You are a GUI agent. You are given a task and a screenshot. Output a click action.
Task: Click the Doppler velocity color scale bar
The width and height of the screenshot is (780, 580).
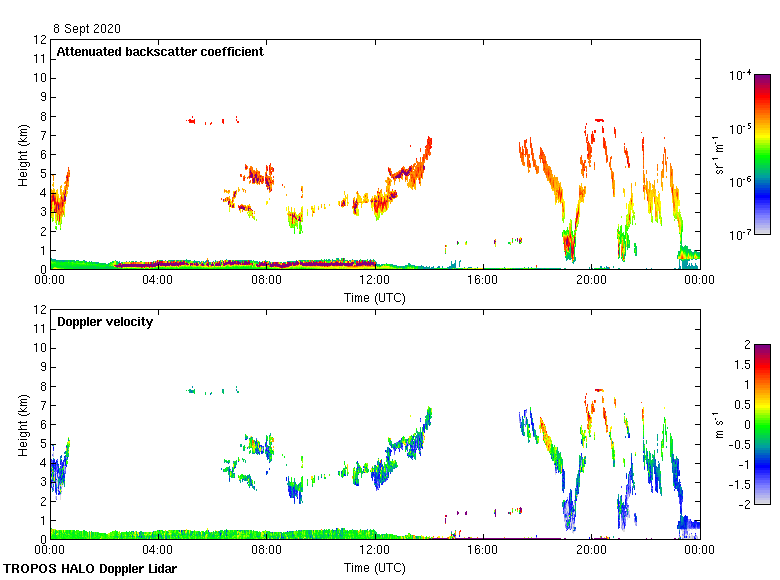click(x=762, y=424)
